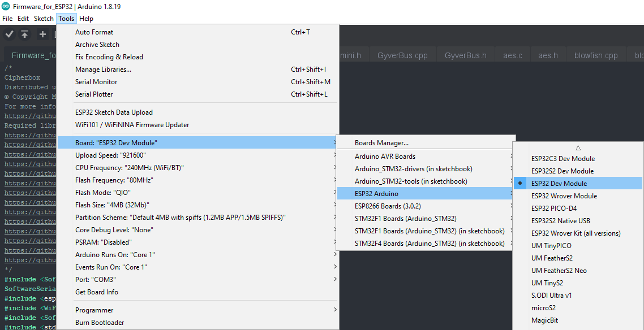Click the New sketch toolbar icon
This screenshot has height=330, width=644.
tap(42, 34)
